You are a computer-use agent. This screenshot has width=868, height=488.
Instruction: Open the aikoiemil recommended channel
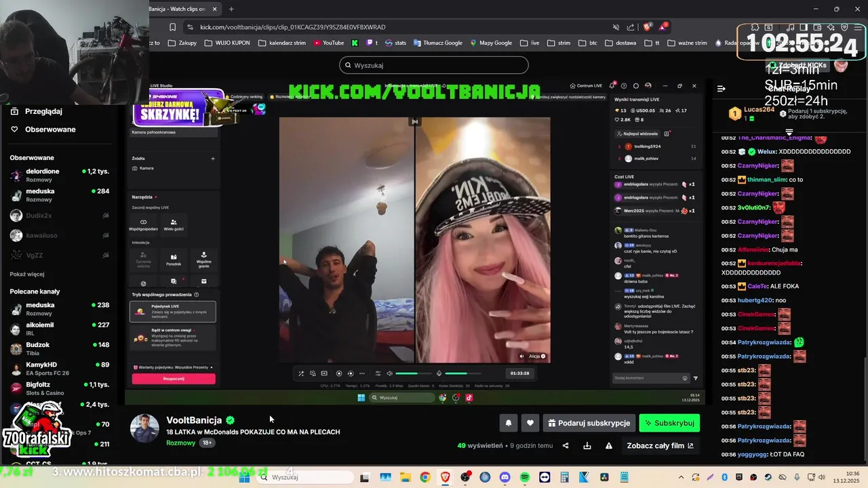pyautogui.click(x=60, y=329)
